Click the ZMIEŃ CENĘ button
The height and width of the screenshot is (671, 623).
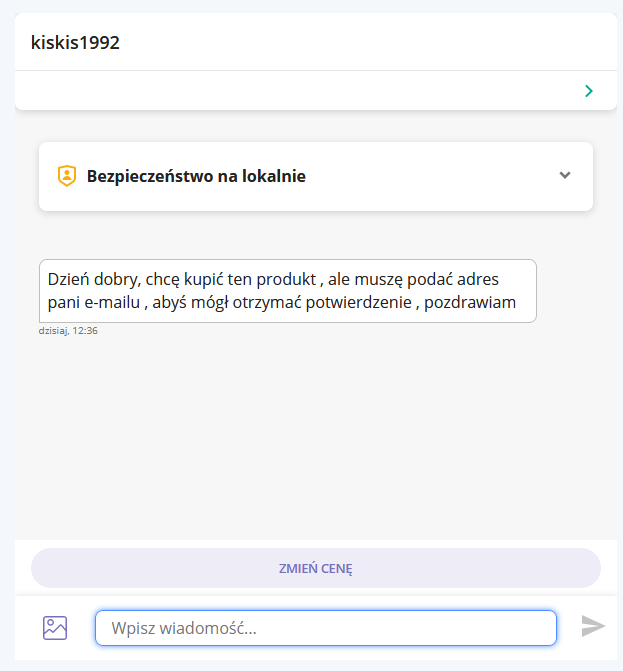[x=316, y=568]
